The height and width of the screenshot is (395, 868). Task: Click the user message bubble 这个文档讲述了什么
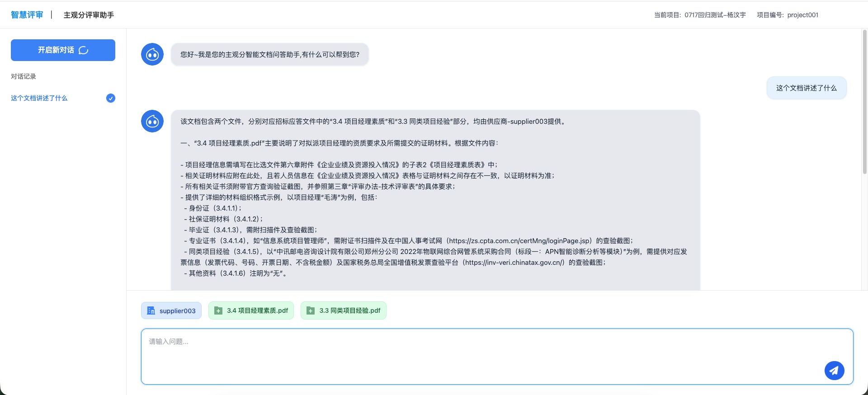tap(806, 88)
